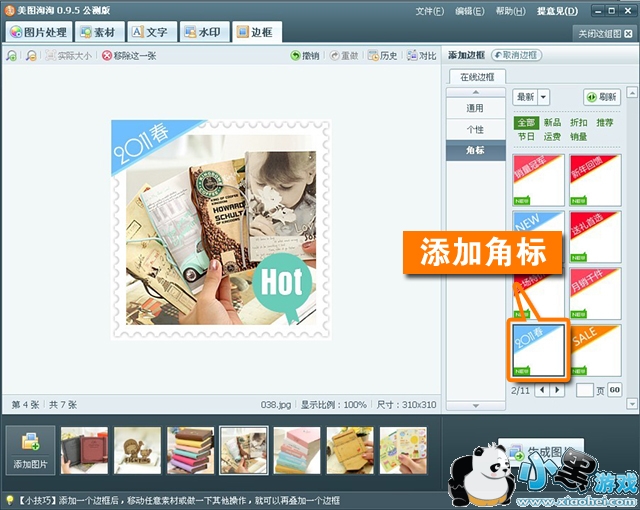This screenshot has height=510, width=640.
Task: Click border panel scrollbar down arrow
Action: point(632,404)
